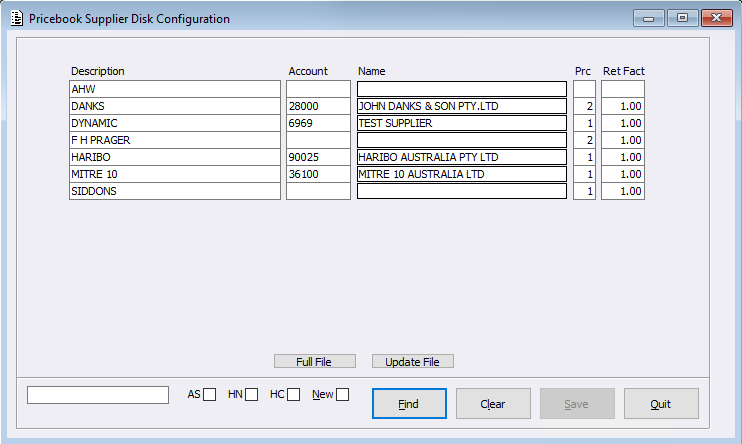Image resolution: width=742 pixels, height=444 pixels.
Task: Click the Find button
Action: (x=409, y=404)
